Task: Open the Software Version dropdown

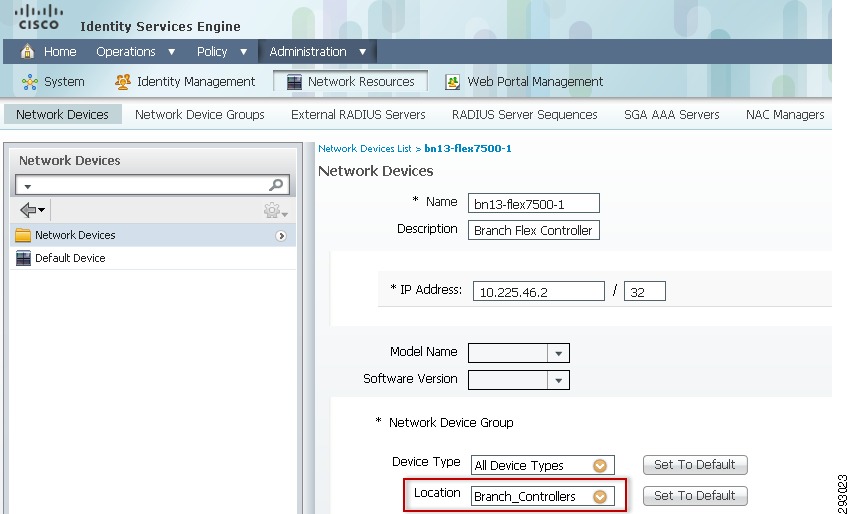Action: pos(559,380)
